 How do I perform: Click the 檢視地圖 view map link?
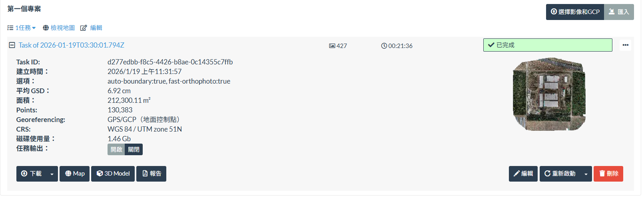[59, 28]
